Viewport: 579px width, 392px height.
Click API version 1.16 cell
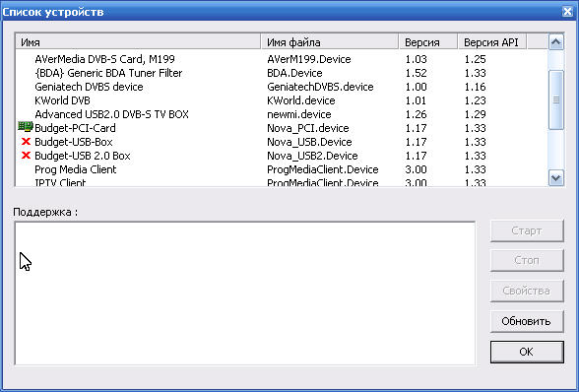476,87
